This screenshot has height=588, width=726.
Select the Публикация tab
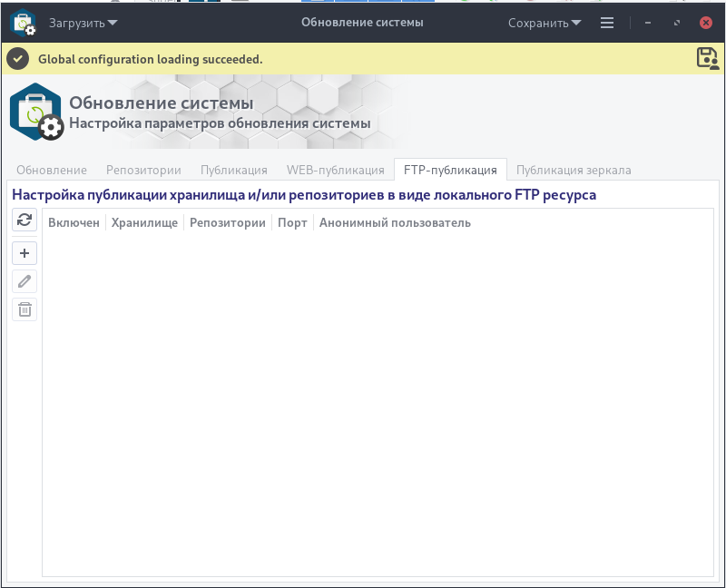tap(234, 170)
